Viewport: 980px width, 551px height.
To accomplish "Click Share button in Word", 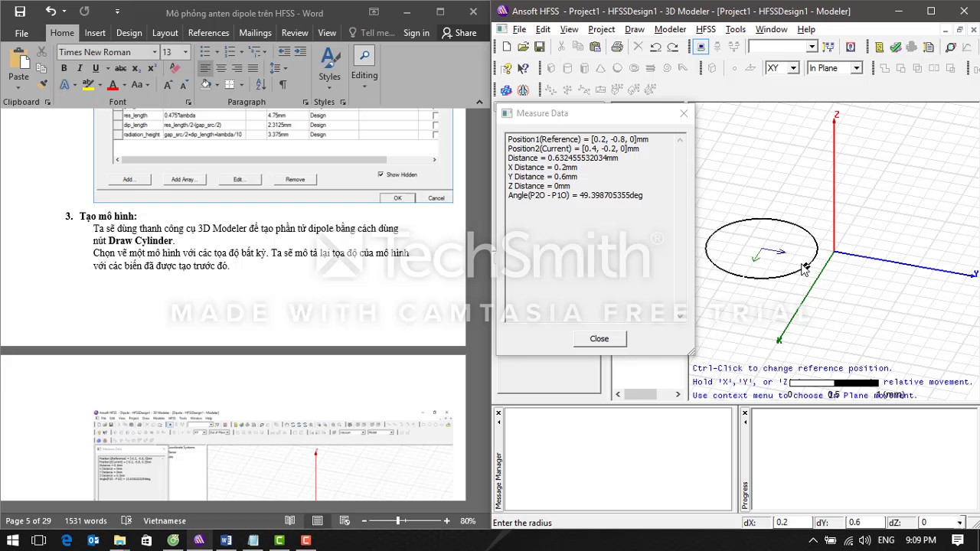I will pyautogui.click(x=459, y=33).
